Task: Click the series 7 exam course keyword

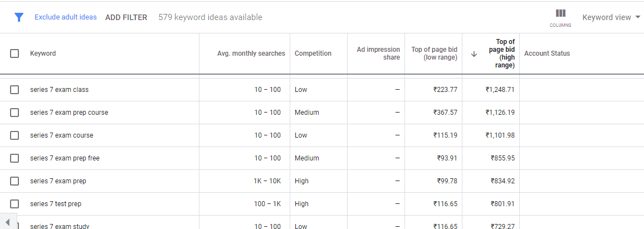Action: [x=62, y=135]
